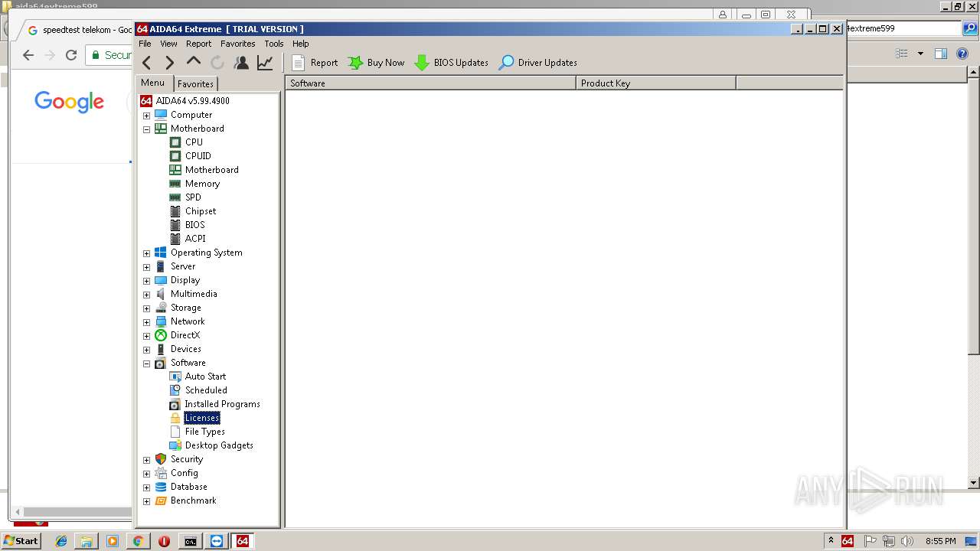Viewport: 980px width, 551px height.
Task: Select the Licenses tree item
Action: tap(202, 418)
